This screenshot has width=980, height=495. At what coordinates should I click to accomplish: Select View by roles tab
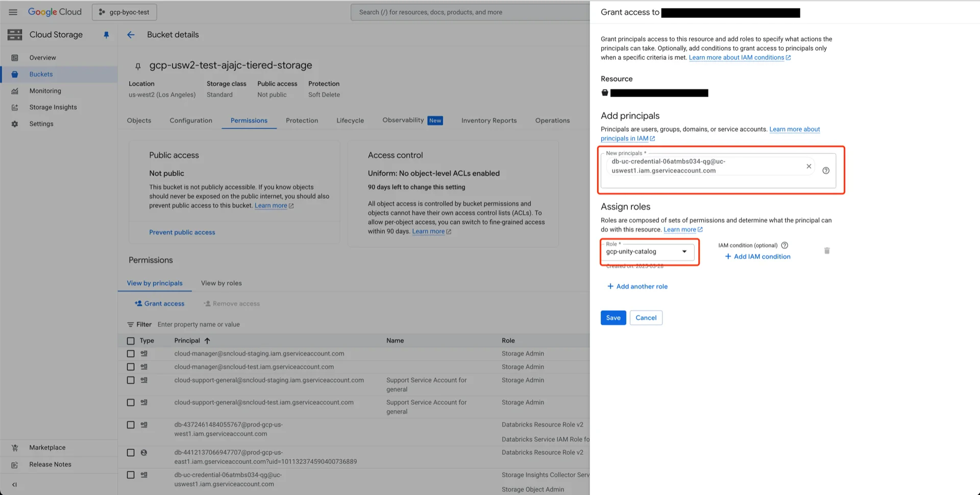[222, 283]
